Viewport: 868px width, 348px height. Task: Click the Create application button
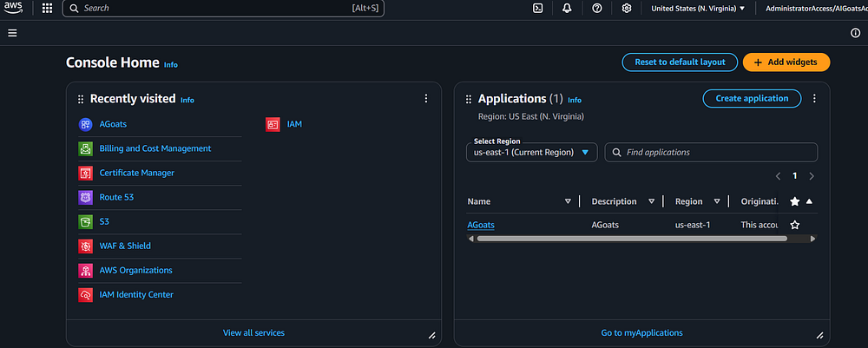point(752,99)
